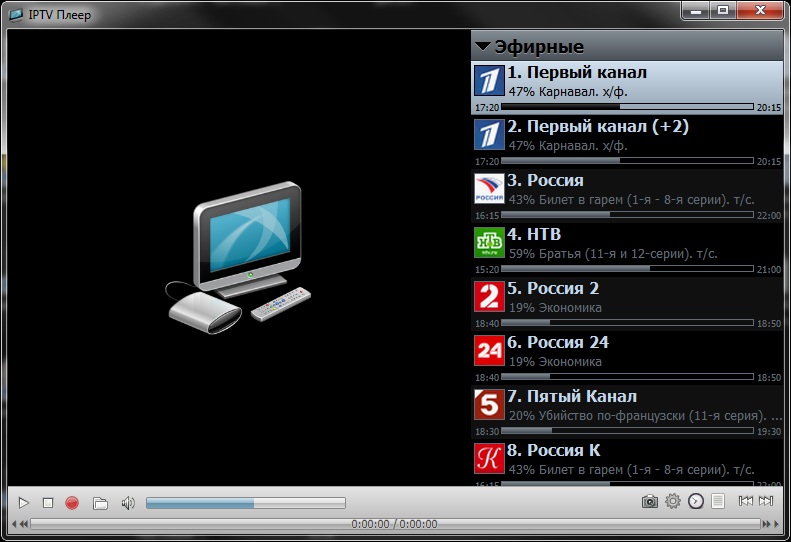
Task: Switch to the next channel
Action: [766, 501]
